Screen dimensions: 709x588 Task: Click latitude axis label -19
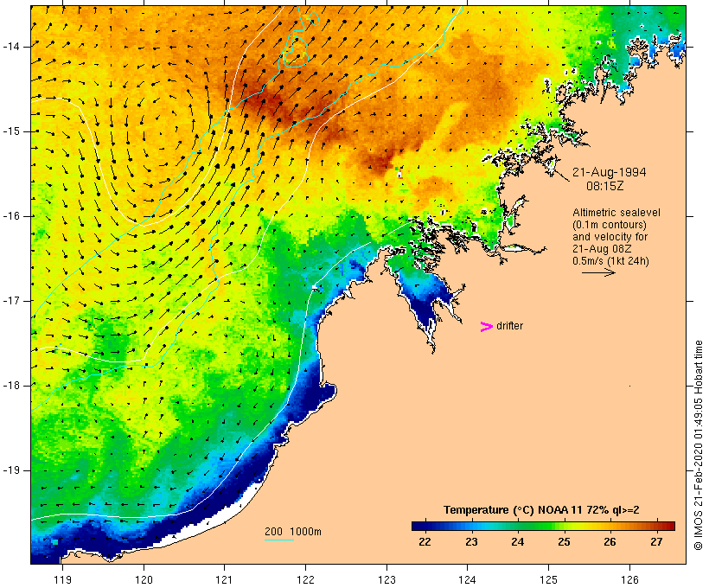(11, 470)
